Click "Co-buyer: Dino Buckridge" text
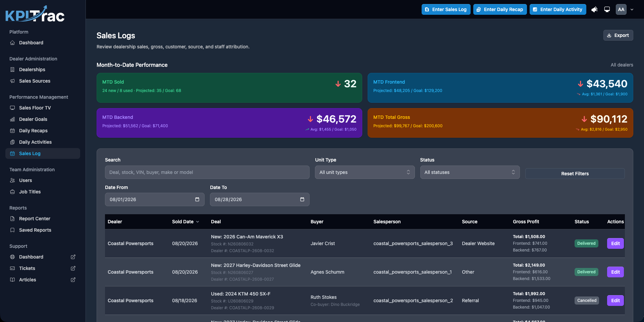Image resolution: width=644 pixels, height=322 pixels. click(x=335, y=305)
